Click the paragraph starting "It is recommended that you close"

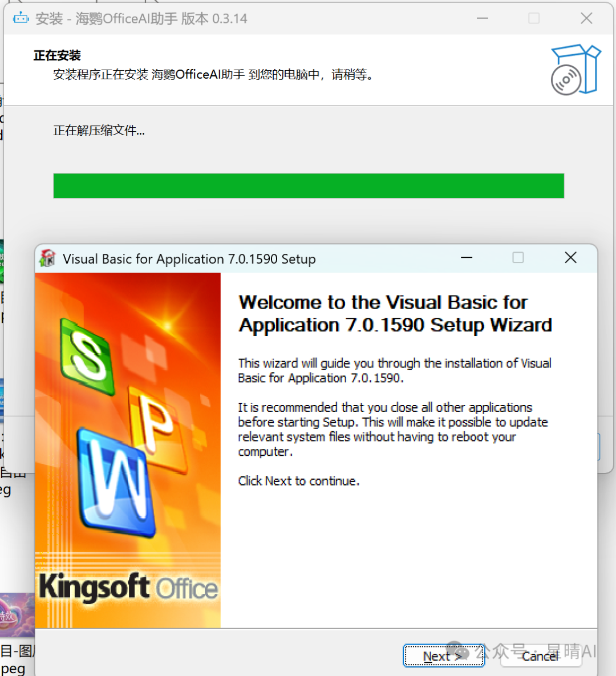click(x=393, y=430)
